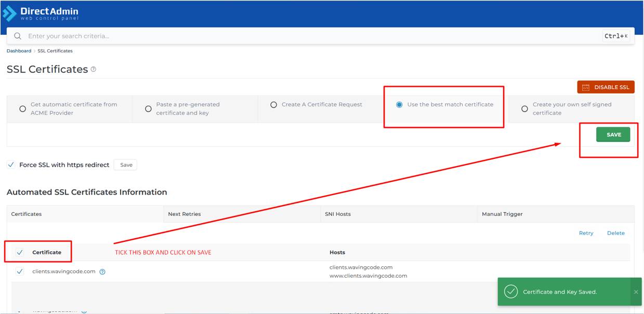Viewport: 644px width, 314px height.
Task: Select Create your own self signed certificate
Action: pos(524,109)
